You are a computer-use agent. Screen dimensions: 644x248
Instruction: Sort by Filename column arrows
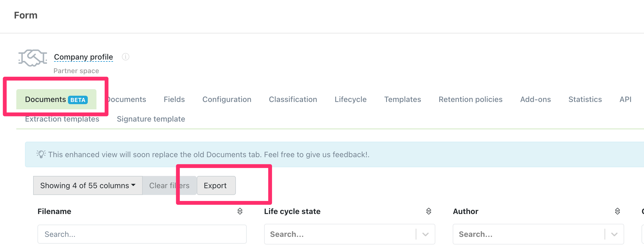(240, 211)
